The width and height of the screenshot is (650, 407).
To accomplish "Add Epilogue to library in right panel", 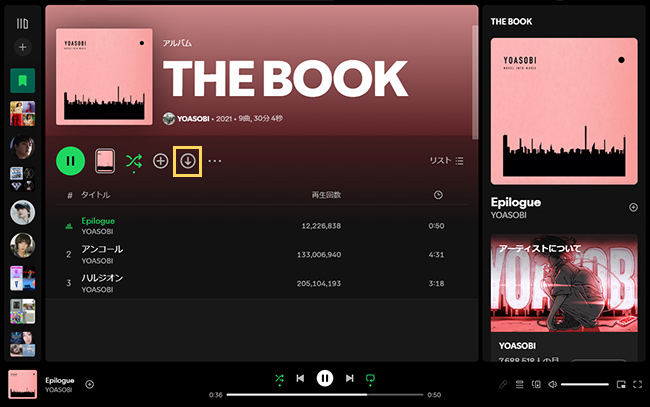I will coord(633,207).
